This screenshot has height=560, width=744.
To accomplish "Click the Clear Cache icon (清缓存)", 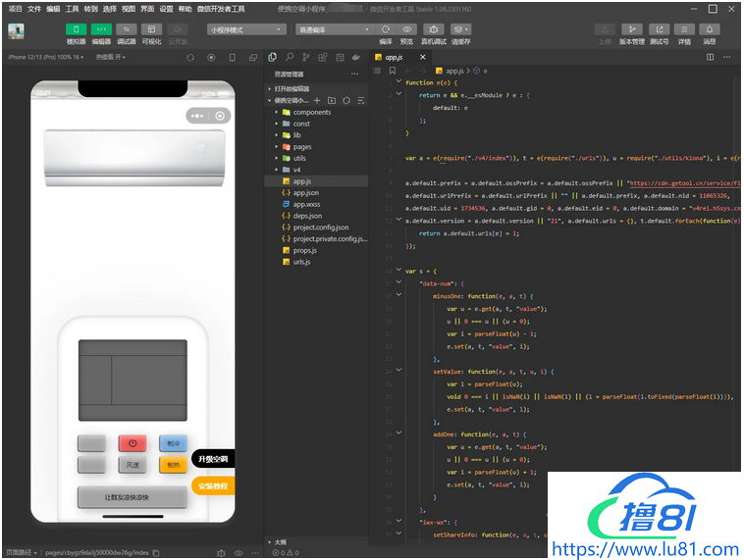I will (460, 29).
